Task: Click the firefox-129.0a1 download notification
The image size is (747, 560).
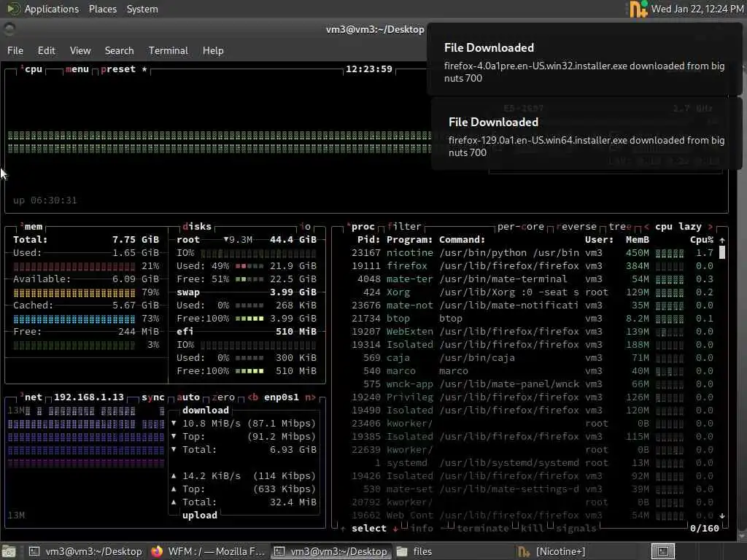Action: point(586,134)
